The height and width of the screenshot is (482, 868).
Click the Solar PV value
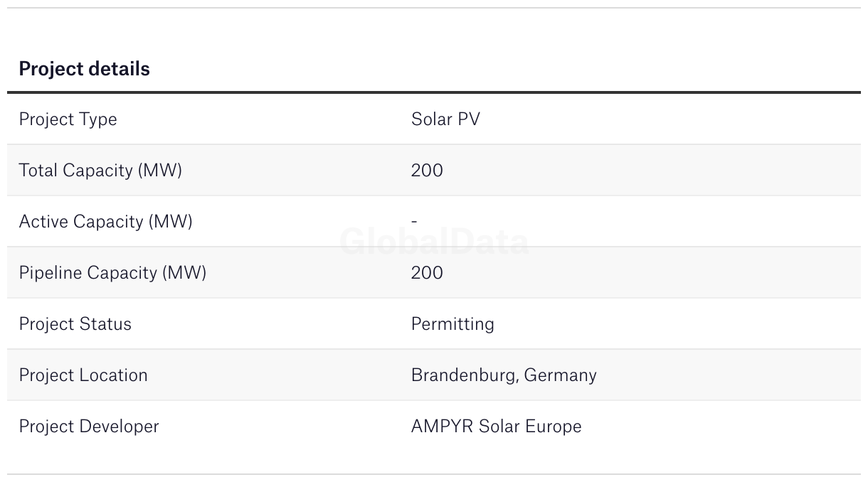coord(445,119)
